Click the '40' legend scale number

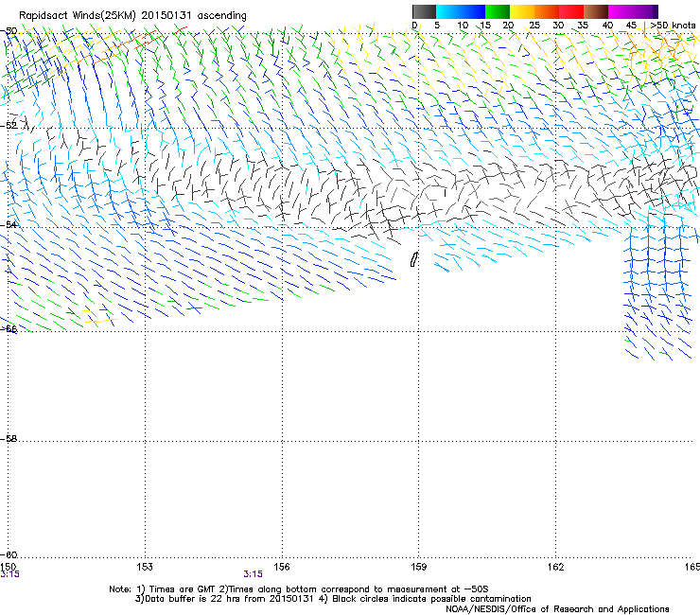pyautogui.click(x=607, y=26)
